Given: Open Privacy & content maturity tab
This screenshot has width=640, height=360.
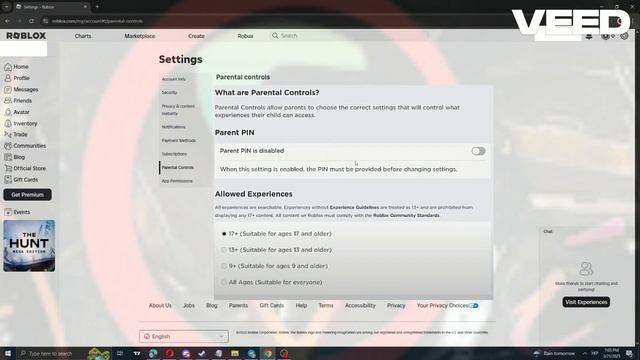Looking at the screenshot, I should tap(178, 110).
